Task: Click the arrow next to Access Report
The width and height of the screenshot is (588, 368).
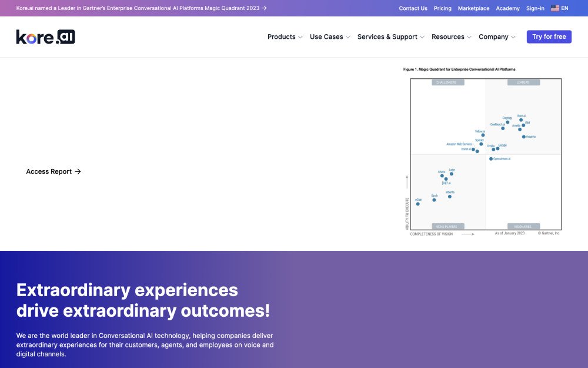Action: click(78, 172)
